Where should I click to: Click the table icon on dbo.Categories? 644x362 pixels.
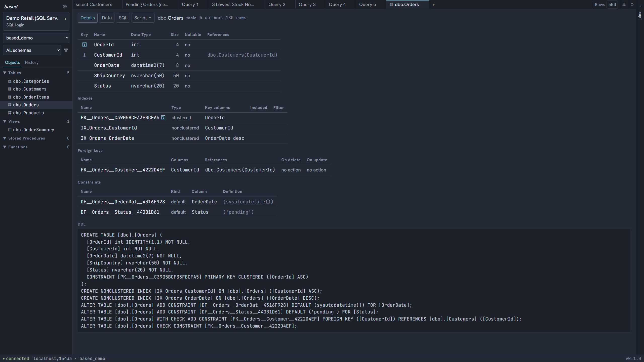(x=10, y=81)
